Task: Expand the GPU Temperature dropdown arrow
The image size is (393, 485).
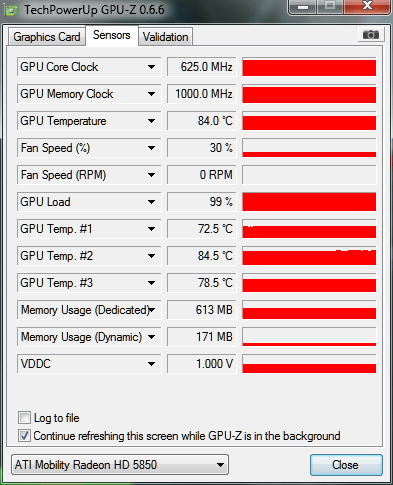Action: point(151,121)
